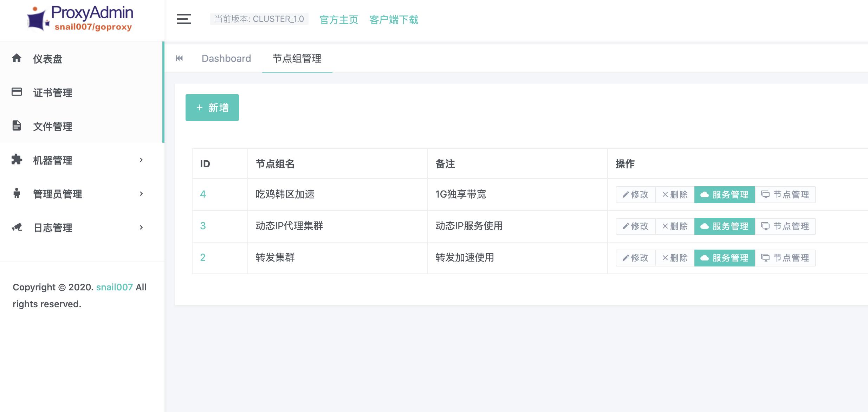Click the camera icon for 日志管理
868x412 pixels.
[x=17, y=227]
